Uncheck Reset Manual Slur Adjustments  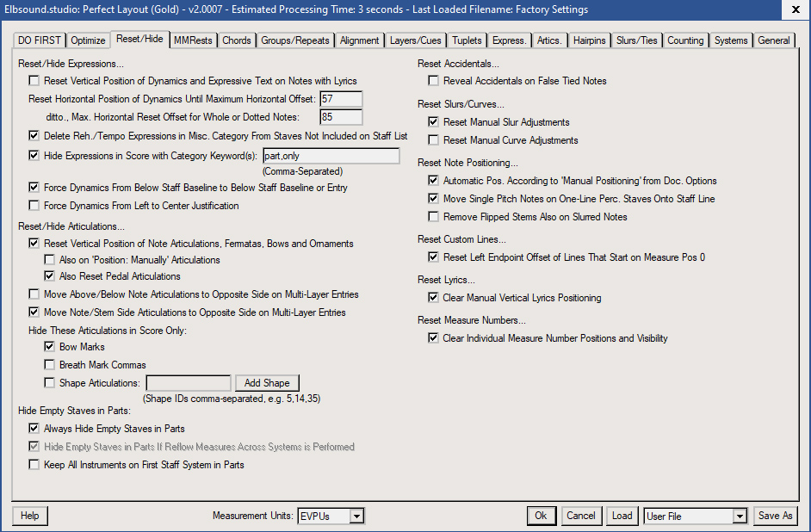(x=434, y=122)
